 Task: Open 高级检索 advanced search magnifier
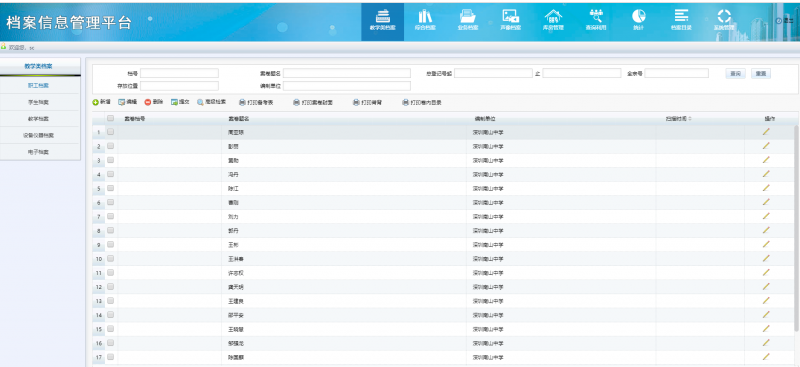coord(201,103)
